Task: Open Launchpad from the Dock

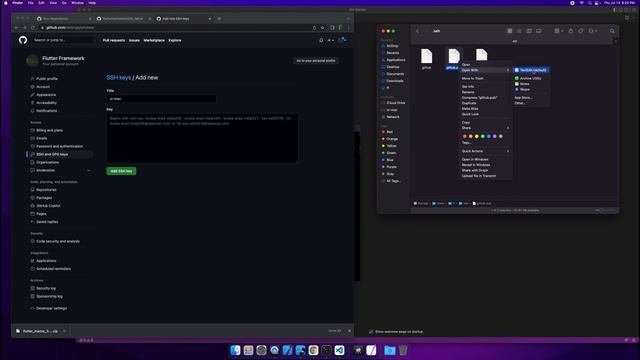Action: click(x=248, y=350)
